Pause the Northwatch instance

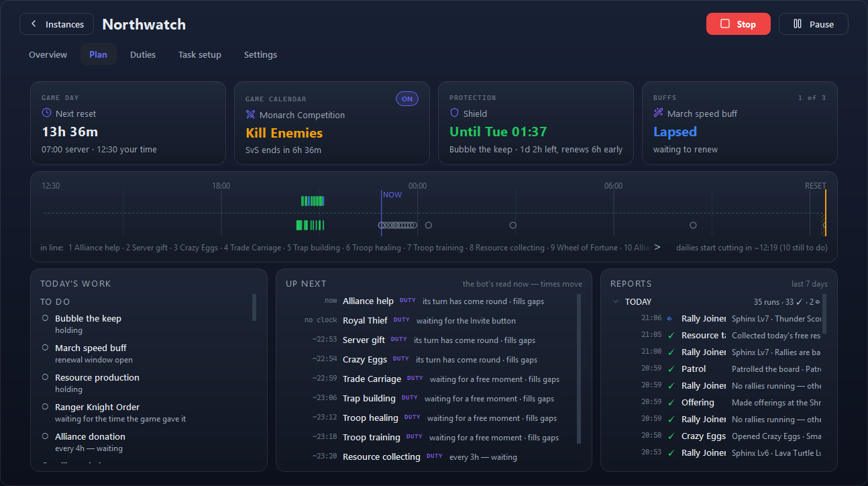(x=814, y=24)
